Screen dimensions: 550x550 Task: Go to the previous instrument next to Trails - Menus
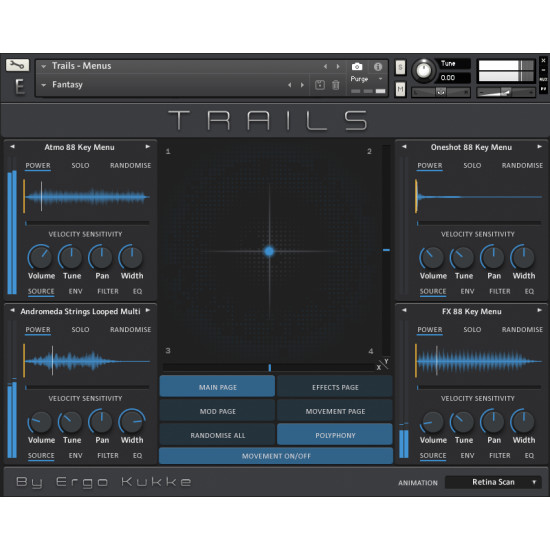pyautogui.click(x=325, y=66)
